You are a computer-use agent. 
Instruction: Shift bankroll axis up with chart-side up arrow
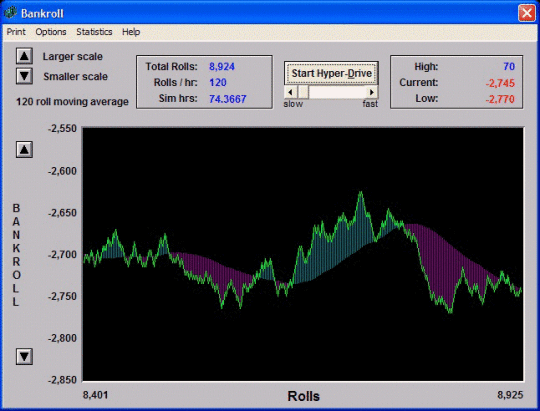pyautogui.click(x=24, y=149)
